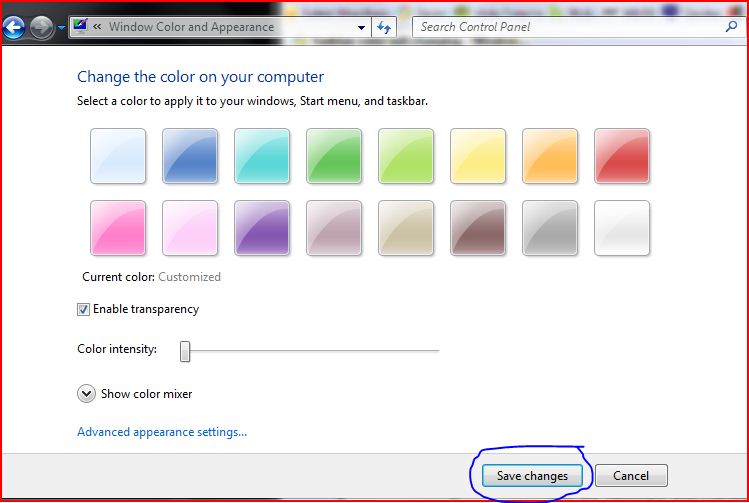Expand Show color mixer chevron
Image resolution: width=749 pixels, height=503 pixels.
pyautogui.click(x=86, y=394)
